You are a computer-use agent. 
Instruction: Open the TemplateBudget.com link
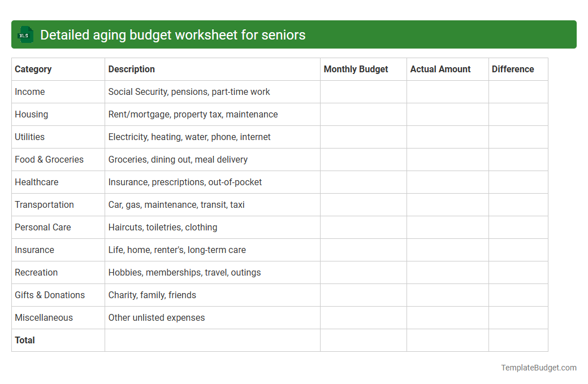(x=538, y=368)
